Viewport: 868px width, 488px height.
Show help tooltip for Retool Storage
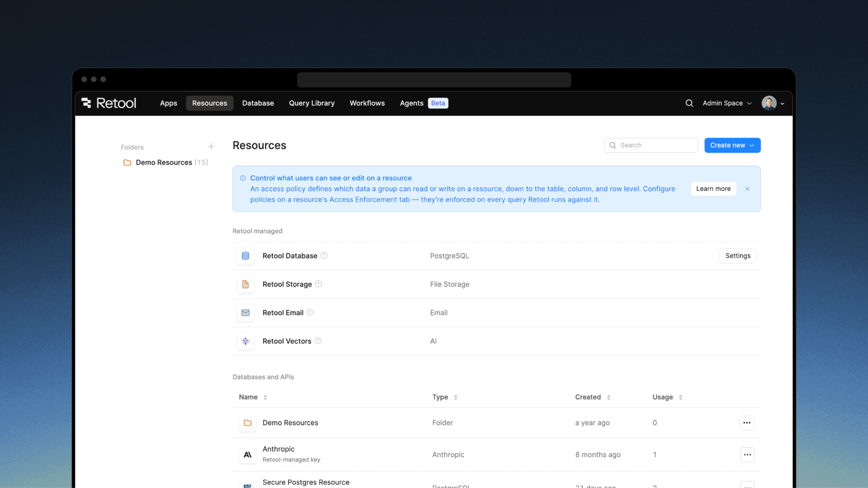point(318,284)
